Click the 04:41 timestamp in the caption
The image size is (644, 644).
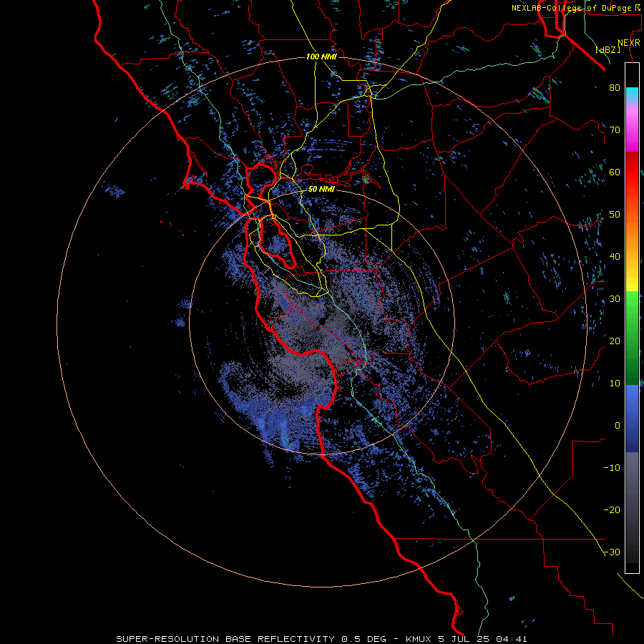click(x=512, y=639)
